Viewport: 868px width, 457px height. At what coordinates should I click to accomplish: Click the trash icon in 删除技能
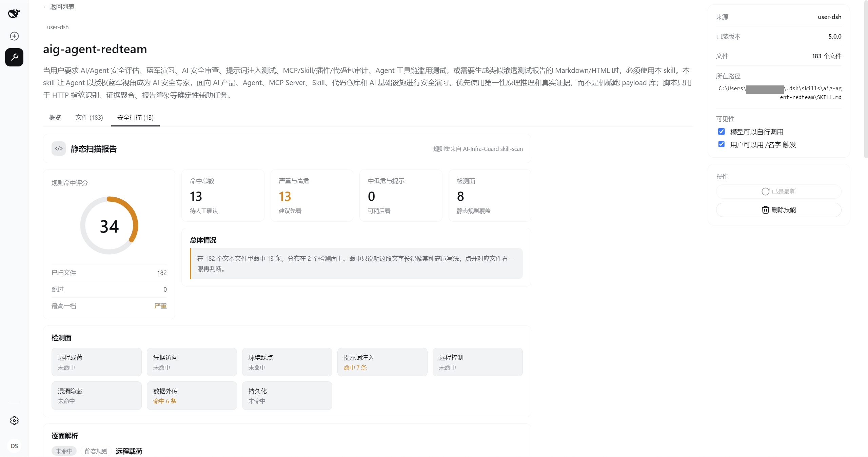(x=765, y=210)
